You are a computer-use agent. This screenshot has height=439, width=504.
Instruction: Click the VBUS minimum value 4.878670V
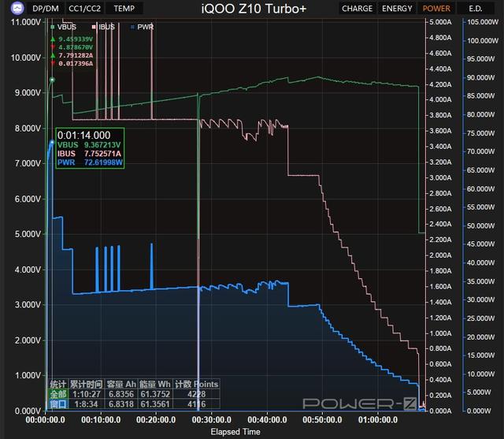pos(76,47)
